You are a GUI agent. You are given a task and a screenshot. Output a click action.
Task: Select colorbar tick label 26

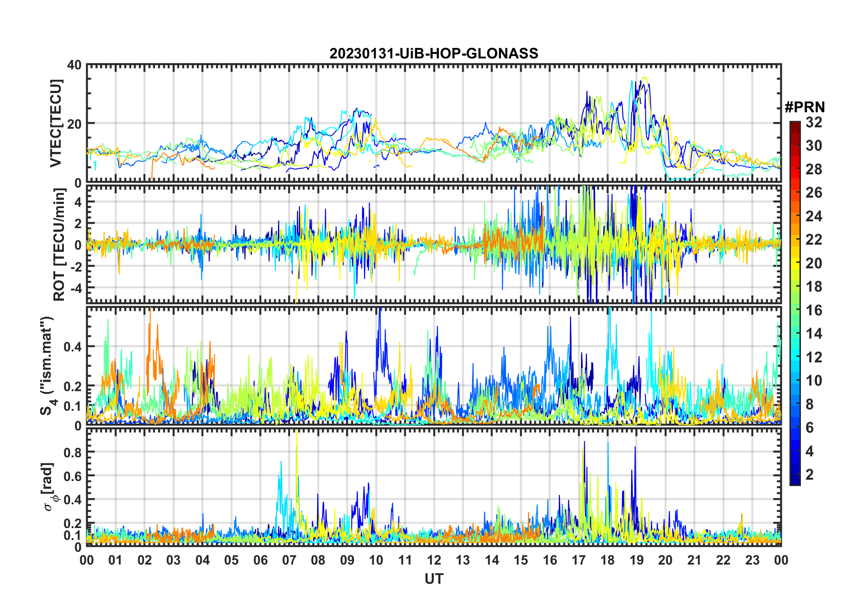(814, 193)
